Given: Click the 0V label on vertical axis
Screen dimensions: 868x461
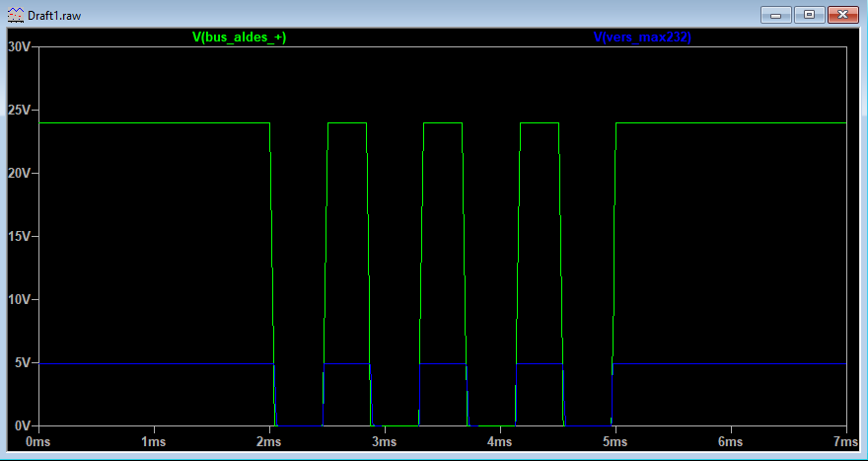Looking at the screenshot, I should tap(22, 425).
